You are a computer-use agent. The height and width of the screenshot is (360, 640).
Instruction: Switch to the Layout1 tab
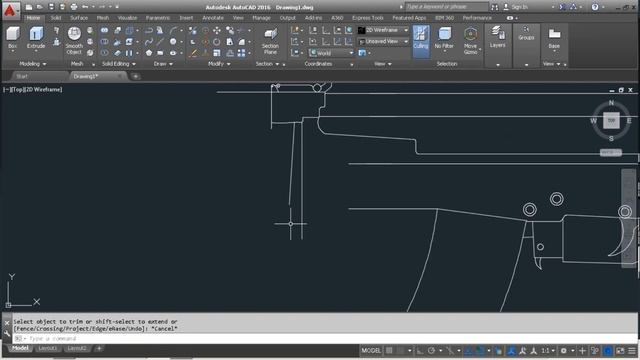coord(47,348)
